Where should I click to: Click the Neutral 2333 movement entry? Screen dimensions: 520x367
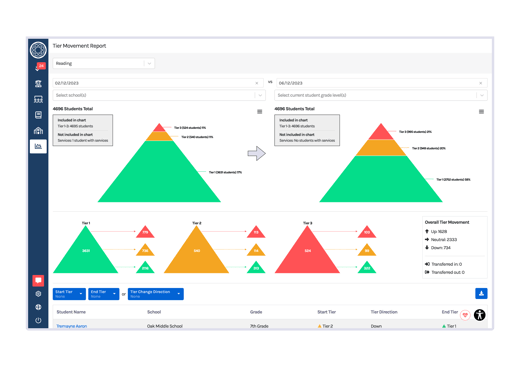441,239
